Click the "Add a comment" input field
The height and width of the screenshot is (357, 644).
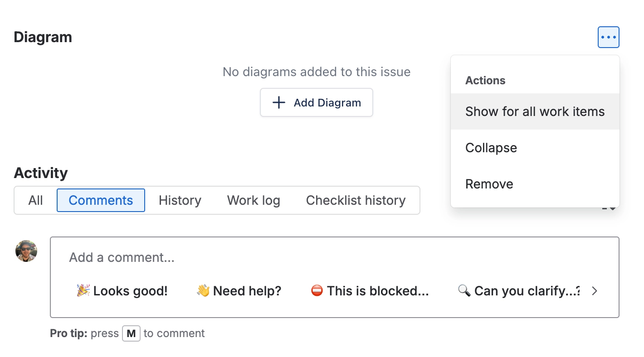click(x=181, y=257)
